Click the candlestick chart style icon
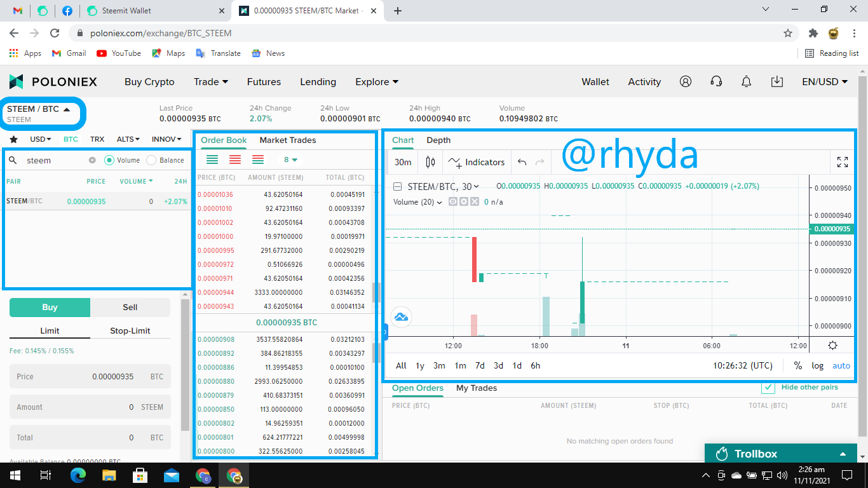 [x=430, y=162]
